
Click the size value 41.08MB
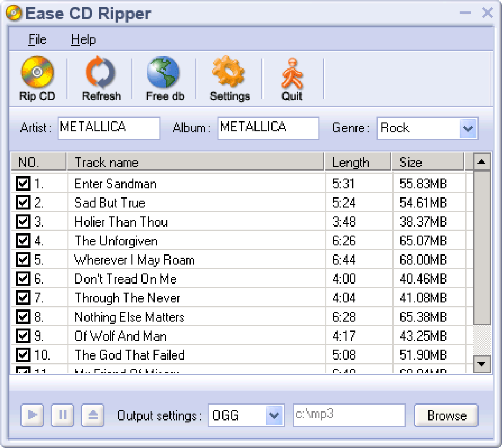tap(423, 298)
